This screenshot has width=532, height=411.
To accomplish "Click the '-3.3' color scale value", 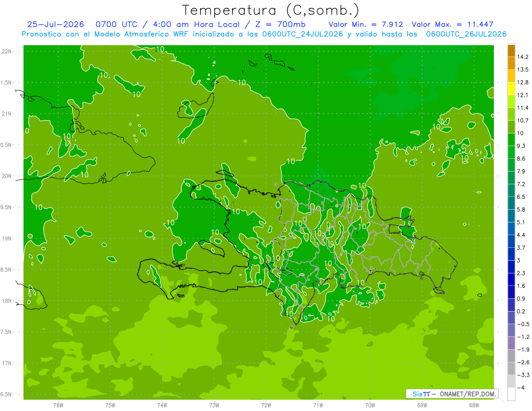I will (523, 375).
